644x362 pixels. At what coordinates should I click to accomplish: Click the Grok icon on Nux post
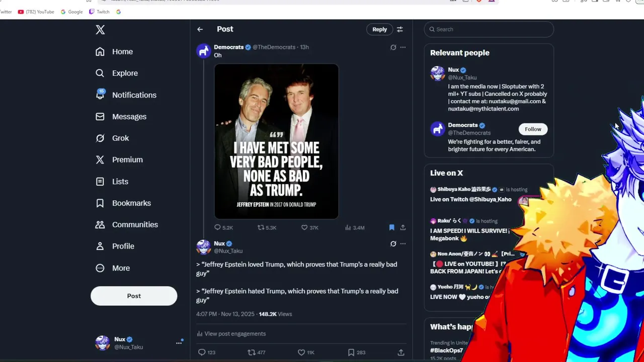393,244
